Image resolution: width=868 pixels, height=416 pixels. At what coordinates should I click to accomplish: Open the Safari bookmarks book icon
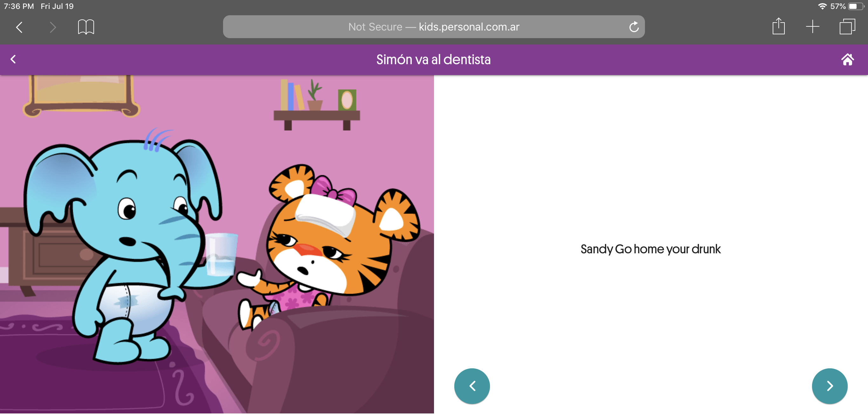86,27
